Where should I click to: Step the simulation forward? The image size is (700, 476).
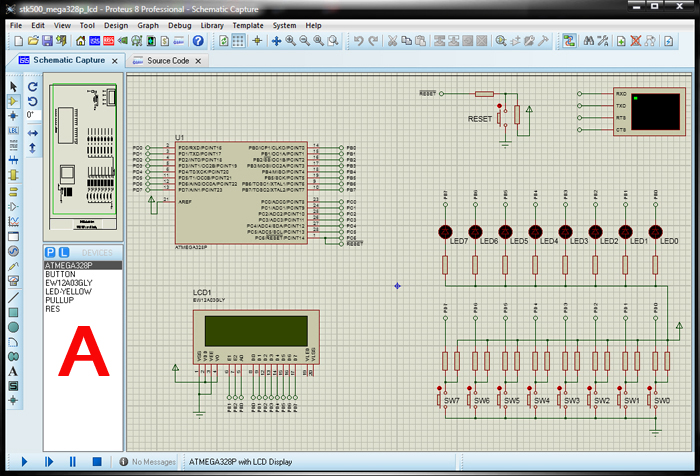[49, 462]
